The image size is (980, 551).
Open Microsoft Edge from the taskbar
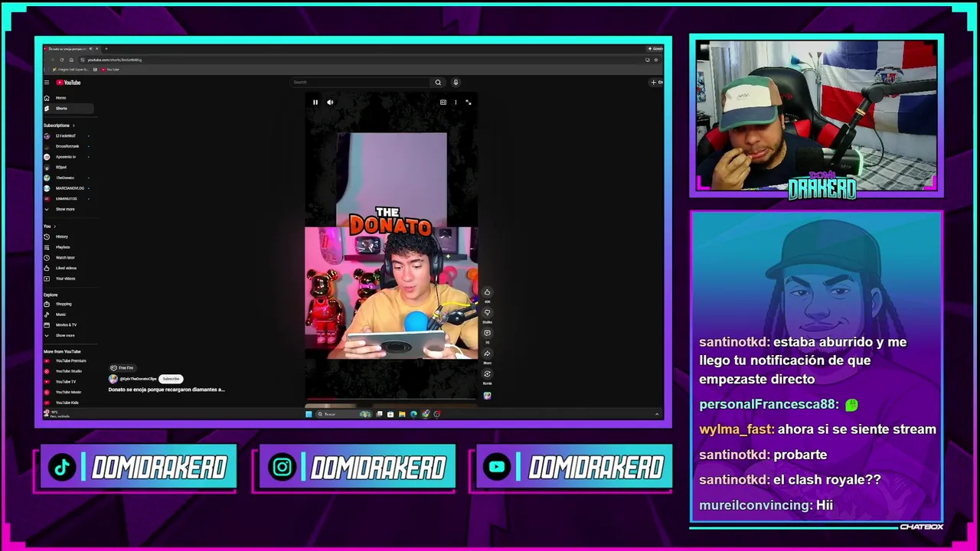413,414
